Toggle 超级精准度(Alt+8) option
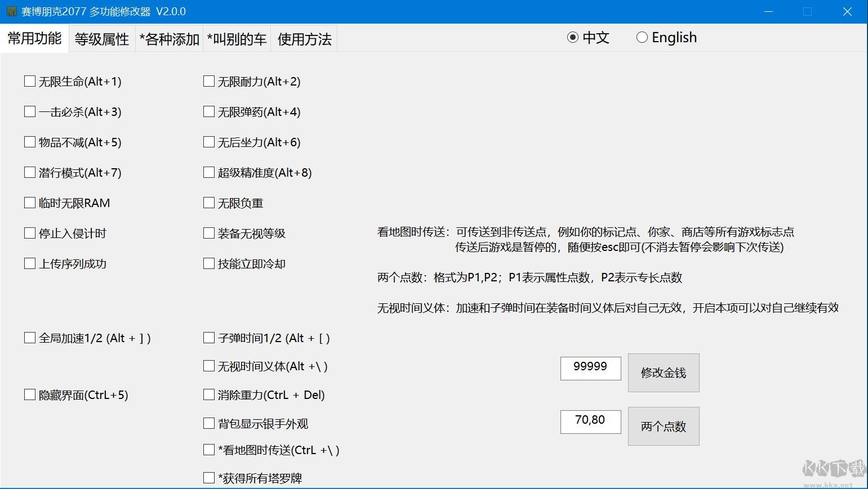 tap(208, 172)
